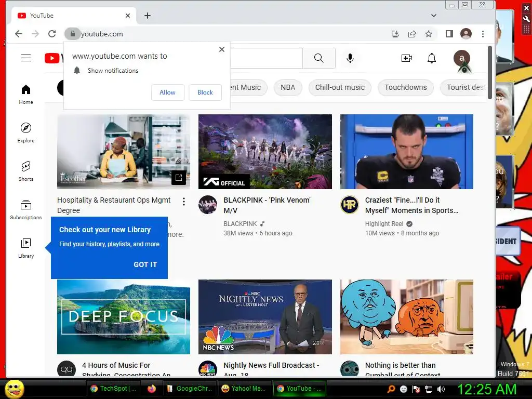Click the volume speaker tray icon
Image resolution: width=532 pixels, height=399 pixels.
click(441, 389)
